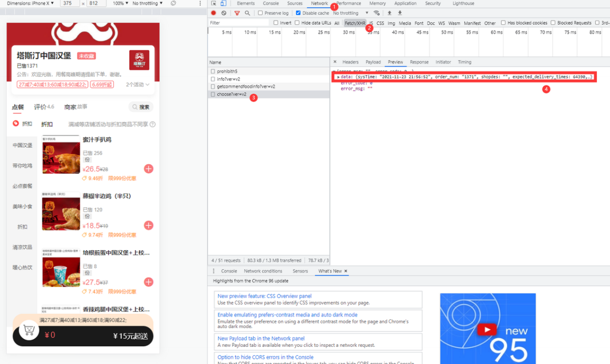Open the 评价 reviews tab
This screenshot has width=610, height=364.
[44, 107]
